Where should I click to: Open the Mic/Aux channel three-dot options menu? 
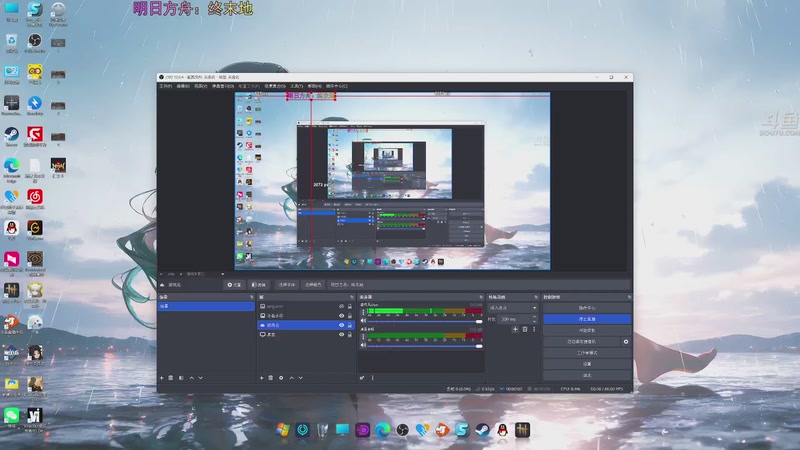pyautogui.click(x=363, y=312)
